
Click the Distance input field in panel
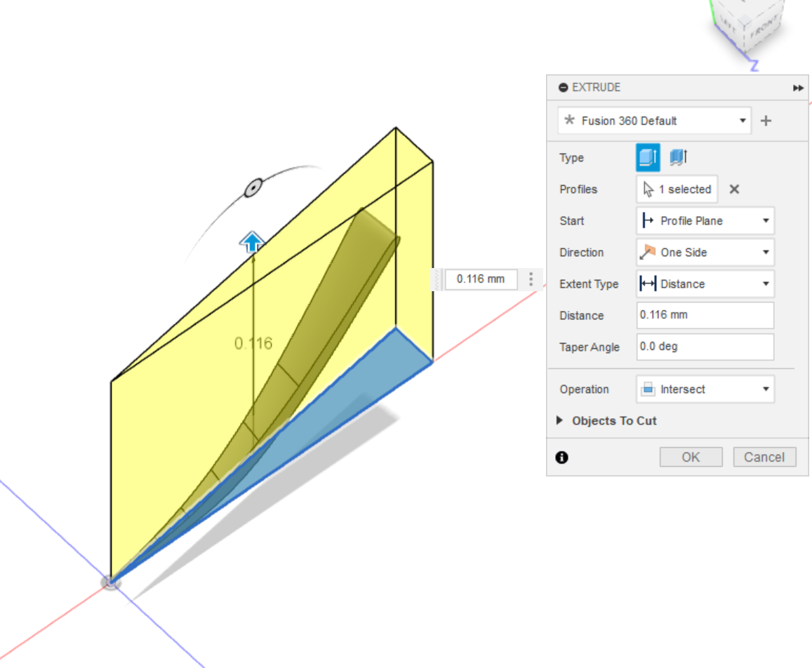point(705,315)
